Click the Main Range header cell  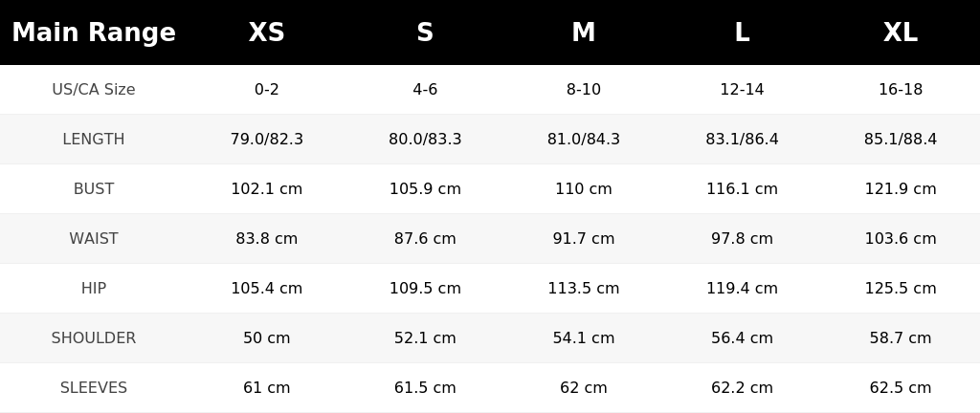point(94,33)
